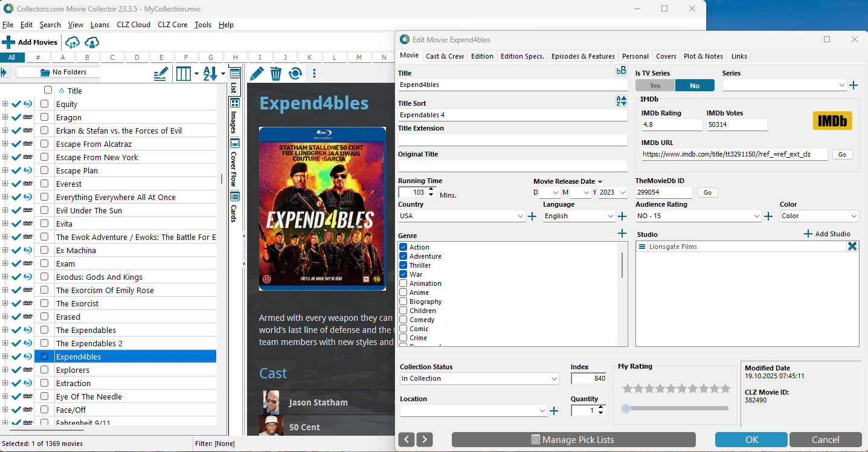Image resolution: width=868 pixels, height=452 pixels.
Task: Switch to the Cast & Crew tab
Action: [x=445, y=56]
